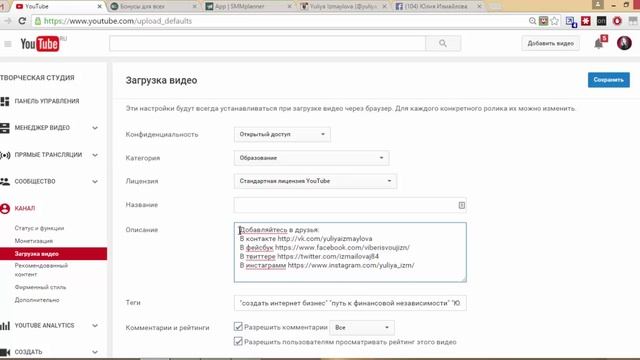Open the Конфиденциальность dropdown
Screen dimensions: 640x360
pyautogui.click(x=282, y=134)
